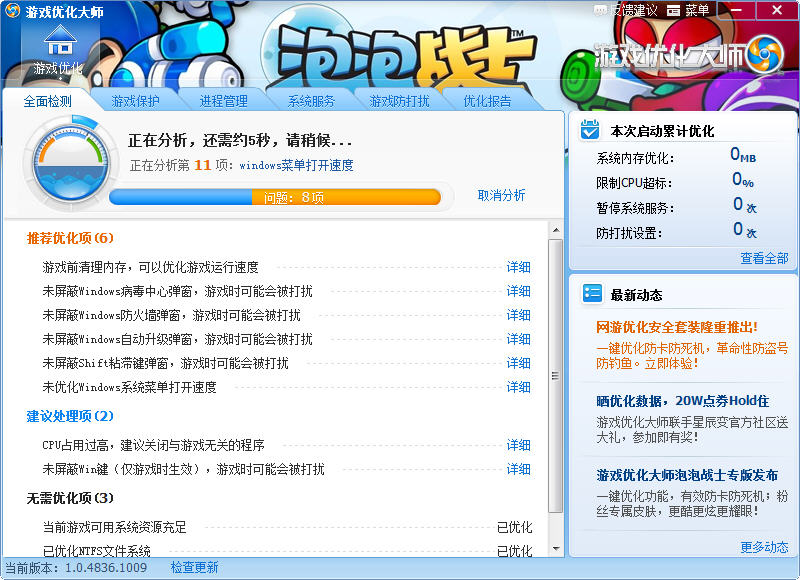
Task: Click the analysis progress bar
Action: (275, 197)
